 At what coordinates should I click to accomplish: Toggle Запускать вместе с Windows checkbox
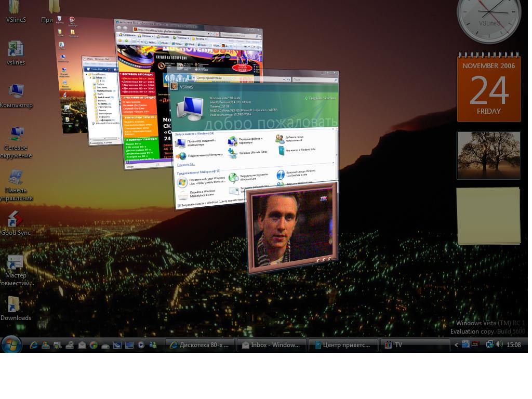click(x=179, y=206)
